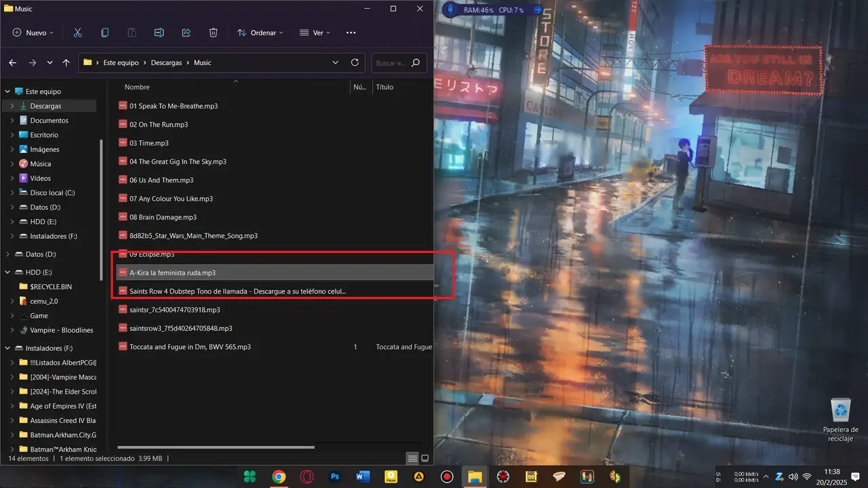Select Vampire - Bloodlines in the tree
The width and height of the screenshot is (868, 488).
(x=62, y=330)
